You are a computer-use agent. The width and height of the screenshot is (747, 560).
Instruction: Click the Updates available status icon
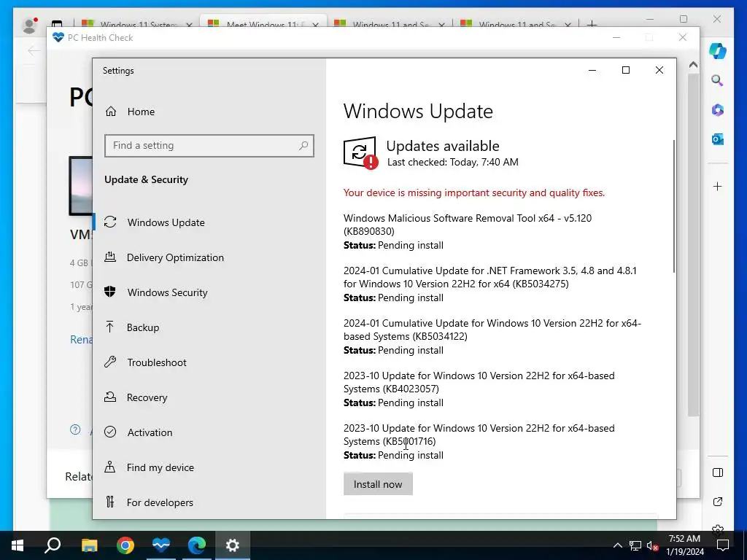tap(360, 153)
